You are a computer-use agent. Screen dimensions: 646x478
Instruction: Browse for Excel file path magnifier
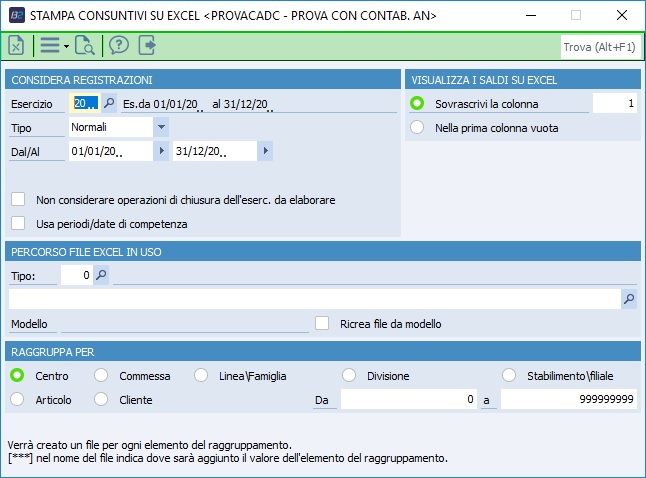click(628, 298)
